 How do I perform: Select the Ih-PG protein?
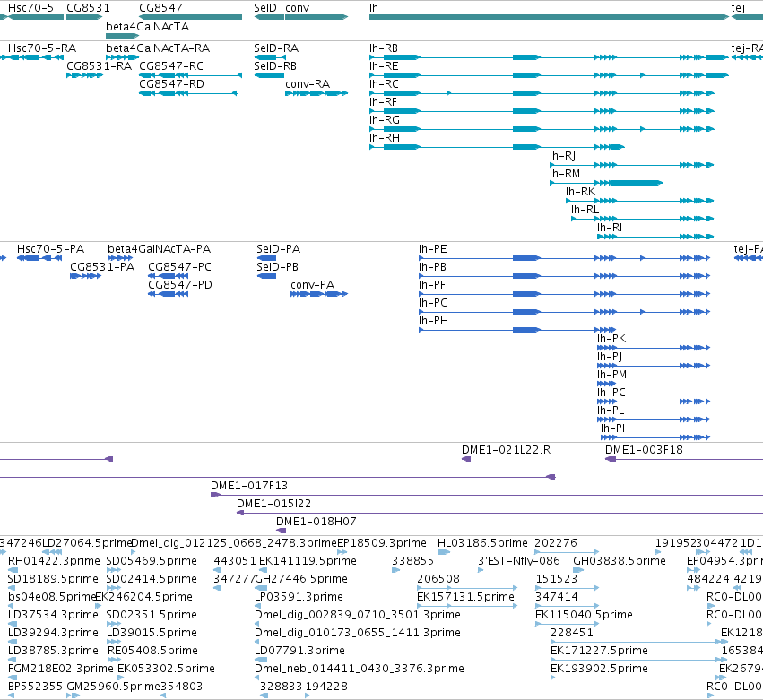565,312
